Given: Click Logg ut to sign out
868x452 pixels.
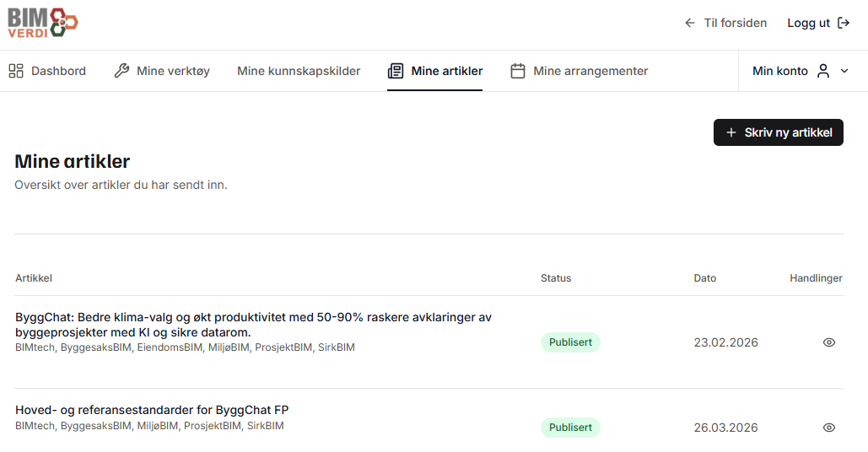Looking at the screenshot, I should tap(818, 23).
